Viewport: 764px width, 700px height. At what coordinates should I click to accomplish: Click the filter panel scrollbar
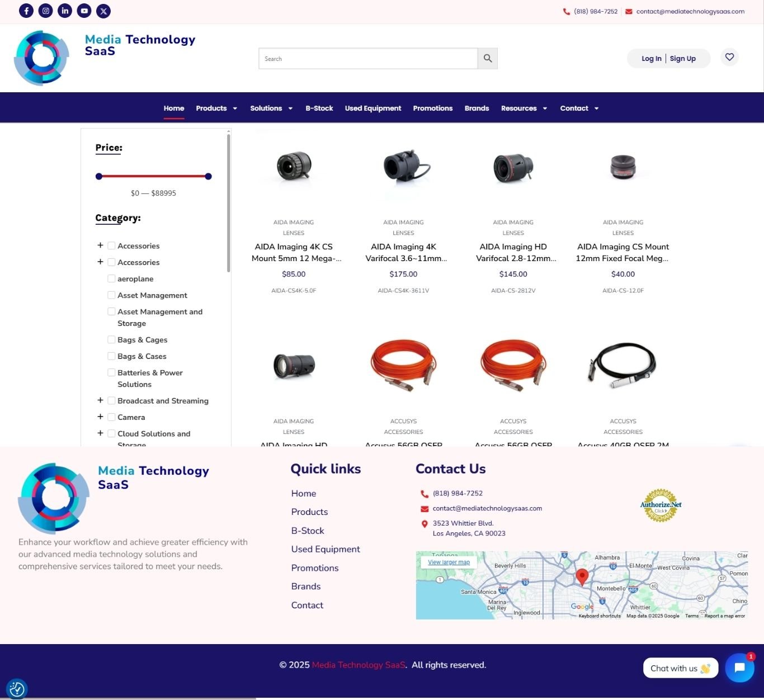point(228,203)
